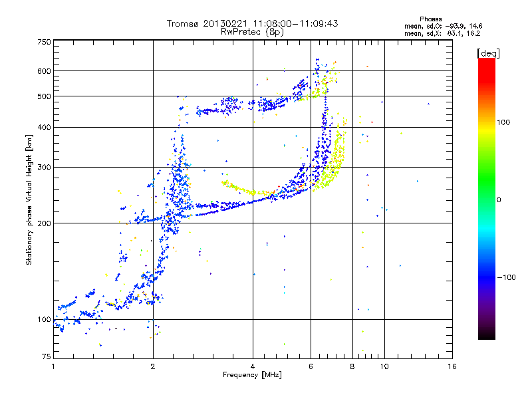The image size is (532, 399).
Task: Click the 'Stationary phase Virtual Height [km]' axis title
Action: pos(29,199)
